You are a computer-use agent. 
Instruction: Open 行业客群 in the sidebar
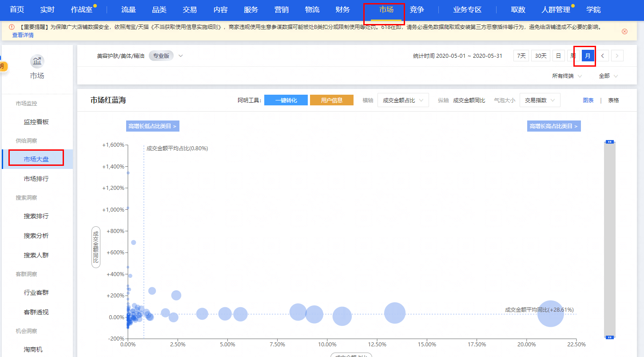(x=36, y=293)
